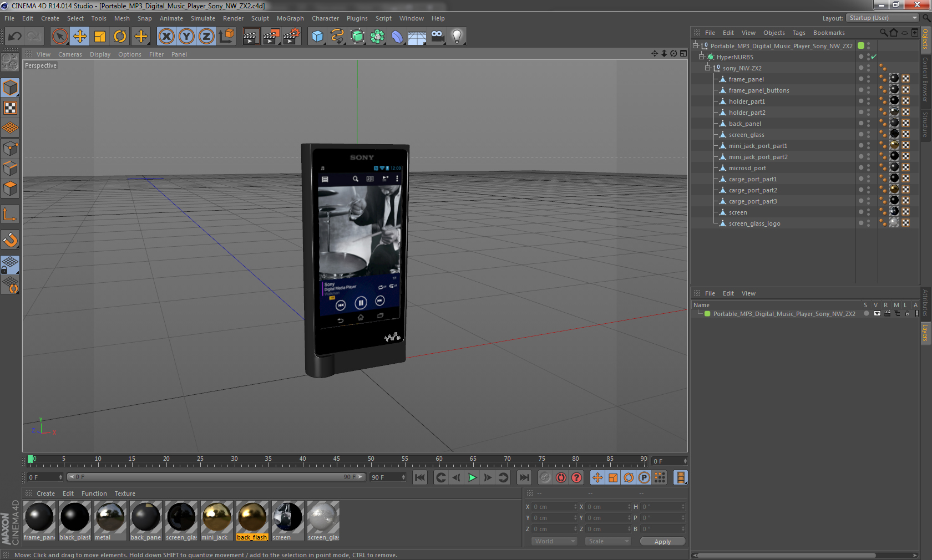932x560 pixels.
Task: Toggle Z axis lock
Action: click(206, 37)
